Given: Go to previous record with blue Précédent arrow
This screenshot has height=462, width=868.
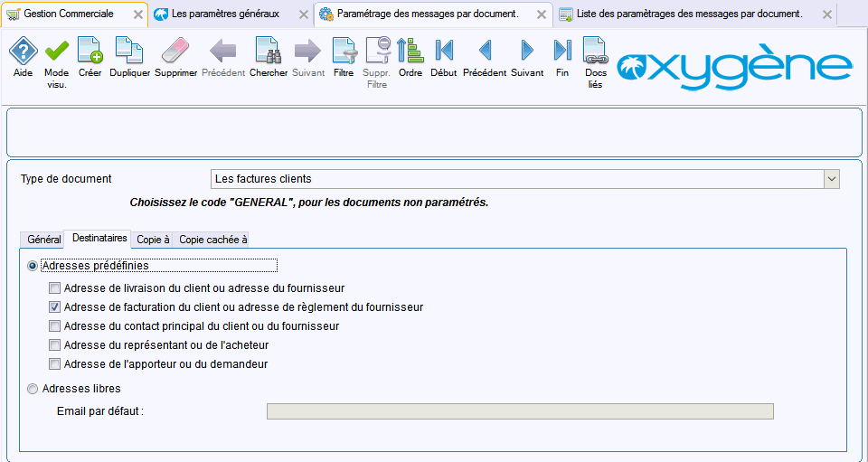Looking at the screenshot, I should click(485, 51).
